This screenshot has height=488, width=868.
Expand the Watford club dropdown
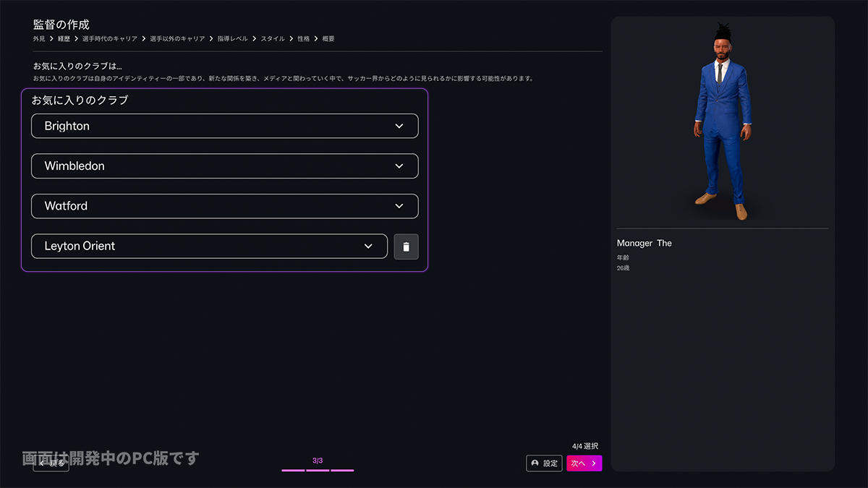tap(224, 206)
